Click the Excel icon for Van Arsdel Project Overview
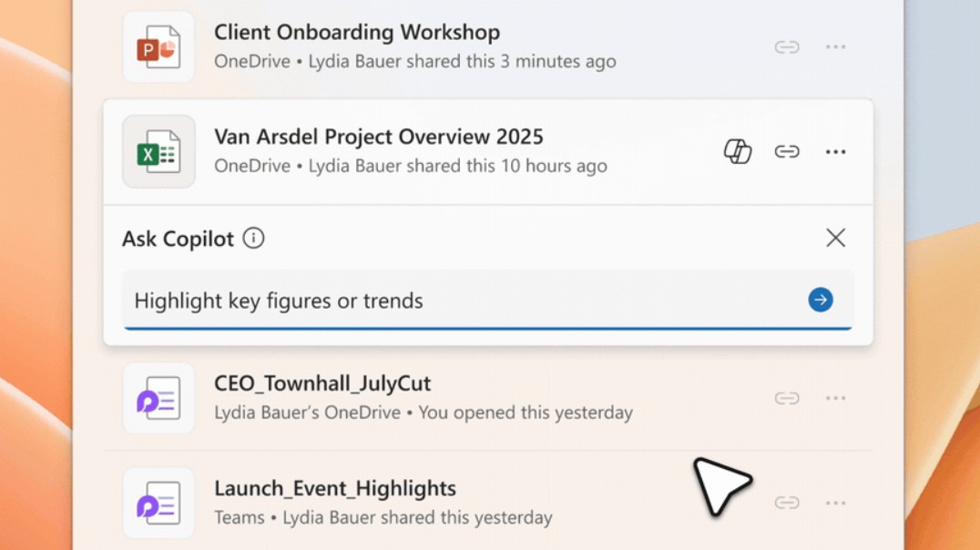 158,152
